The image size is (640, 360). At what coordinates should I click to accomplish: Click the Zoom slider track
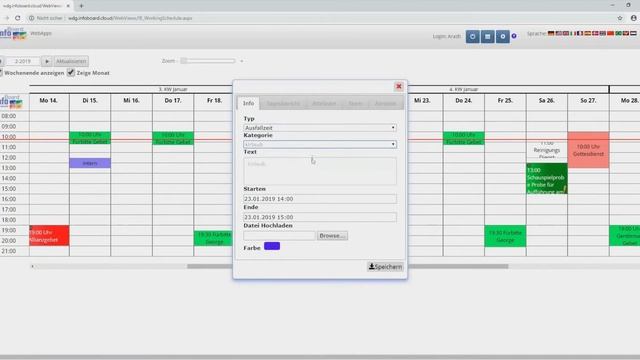click(209, 61)
